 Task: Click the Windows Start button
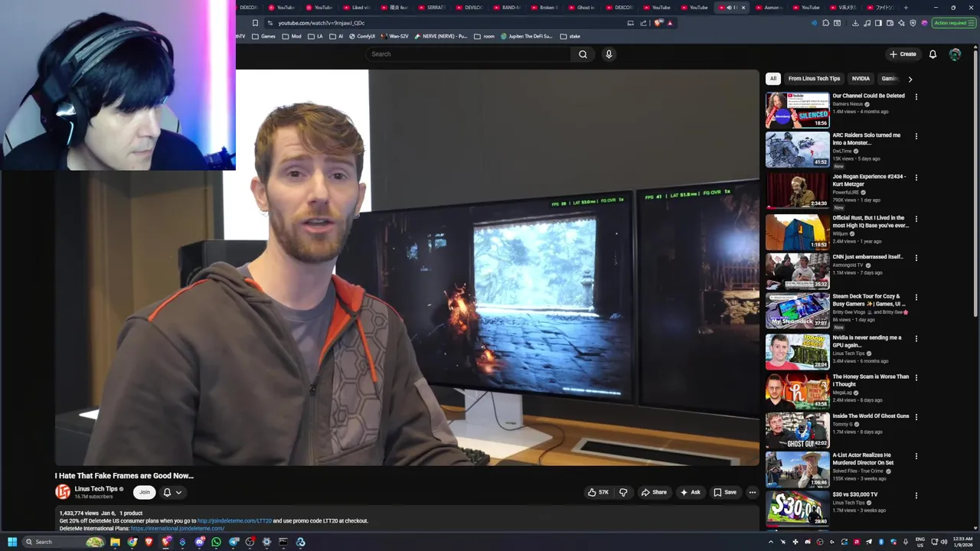point(11,542)
